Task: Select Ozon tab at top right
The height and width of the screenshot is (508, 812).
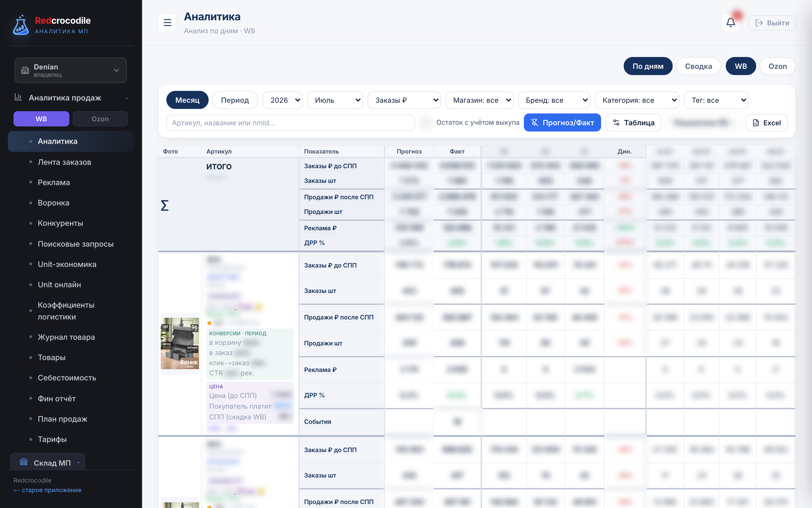Action: (777, 66)
